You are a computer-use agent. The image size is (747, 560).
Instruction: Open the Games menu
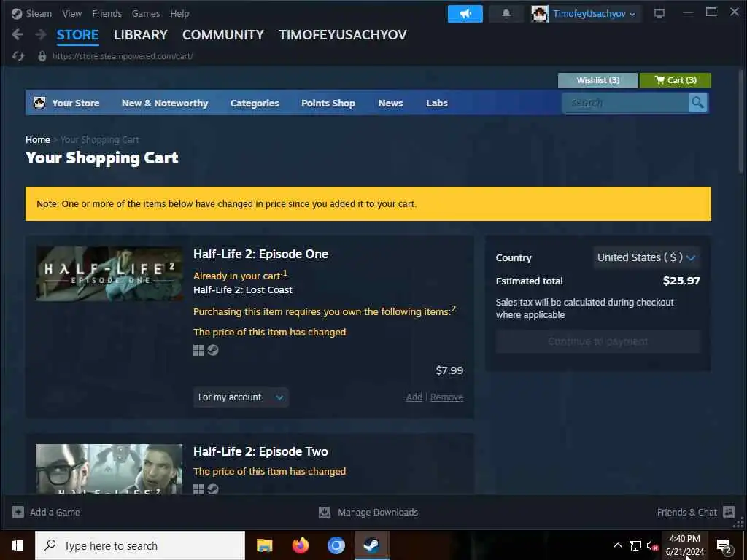146,13
